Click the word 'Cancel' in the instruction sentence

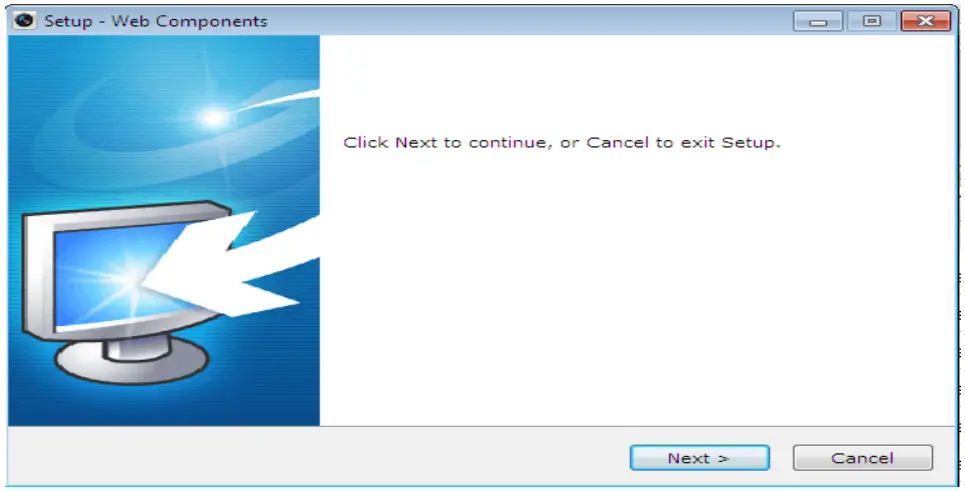pos(617,142)
